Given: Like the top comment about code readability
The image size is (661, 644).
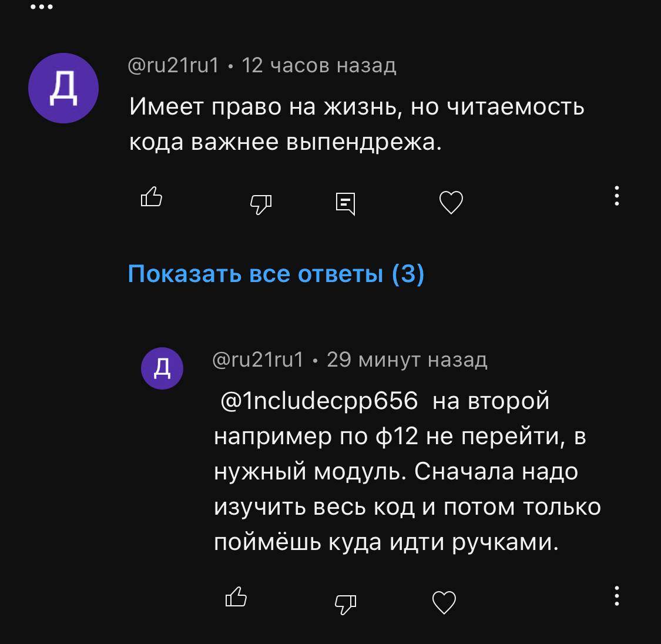Looking at the screenshot, I should 152,197.
